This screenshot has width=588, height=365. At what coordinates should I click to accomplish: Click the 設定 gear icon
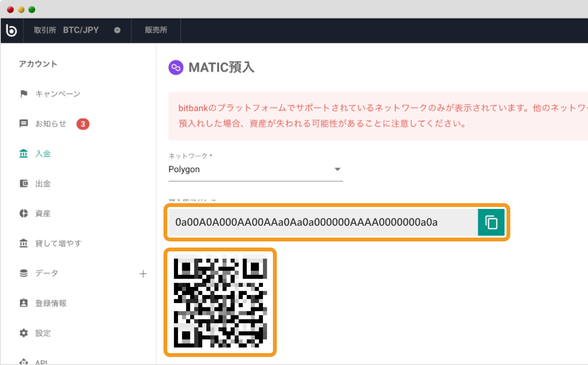[x=24, y=333]
